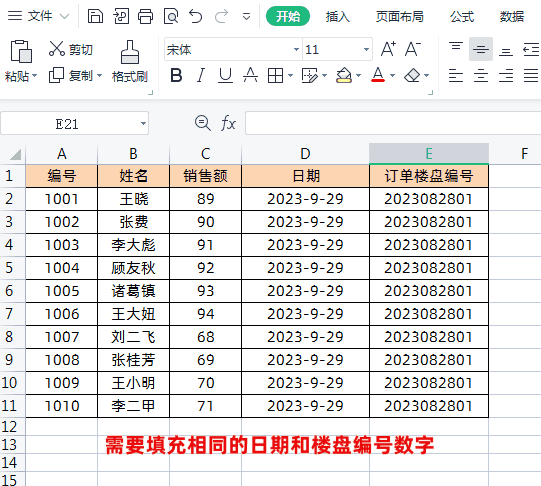Click the fx insert function icon
The height and width of the screenshot is (486, 541).
[228, 123]
